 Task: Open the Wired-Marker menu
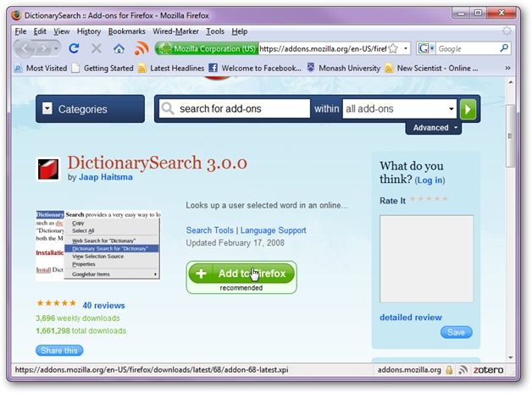175,31
